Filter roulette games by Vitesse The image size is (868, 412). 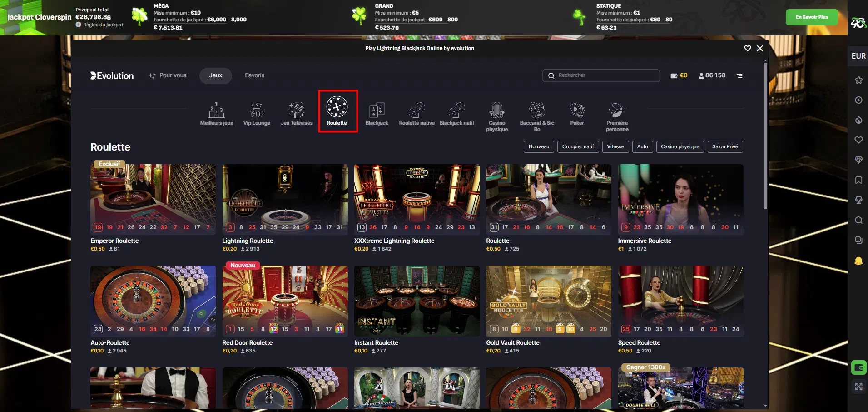point(615,147)
